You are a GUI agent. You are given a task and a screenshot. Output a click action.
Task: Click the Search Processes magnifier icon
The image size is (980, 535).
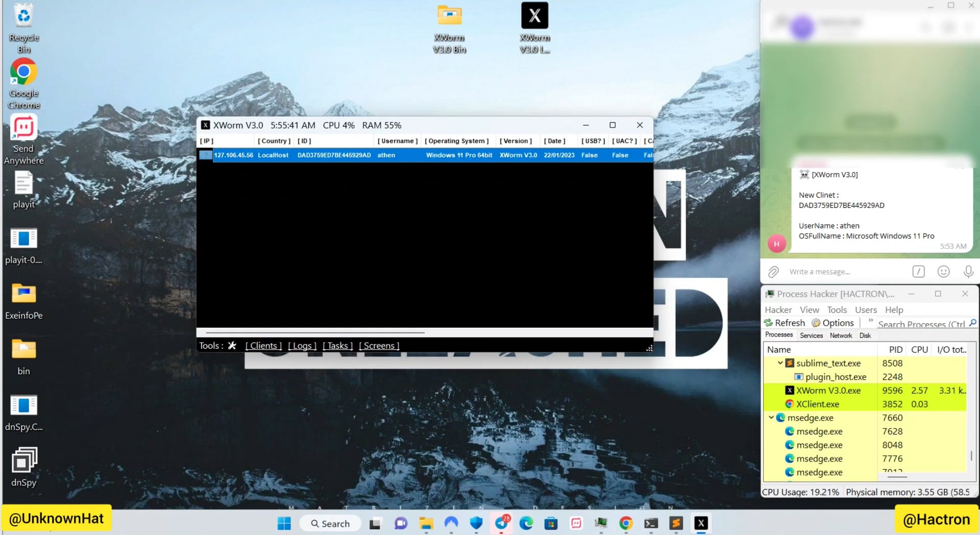(x=972, y=323)
